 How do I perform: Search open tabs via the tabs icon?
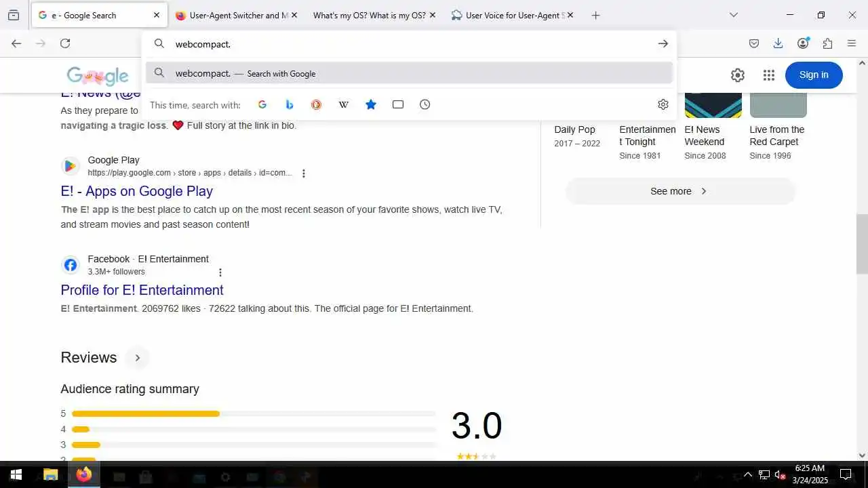[398, 104]
